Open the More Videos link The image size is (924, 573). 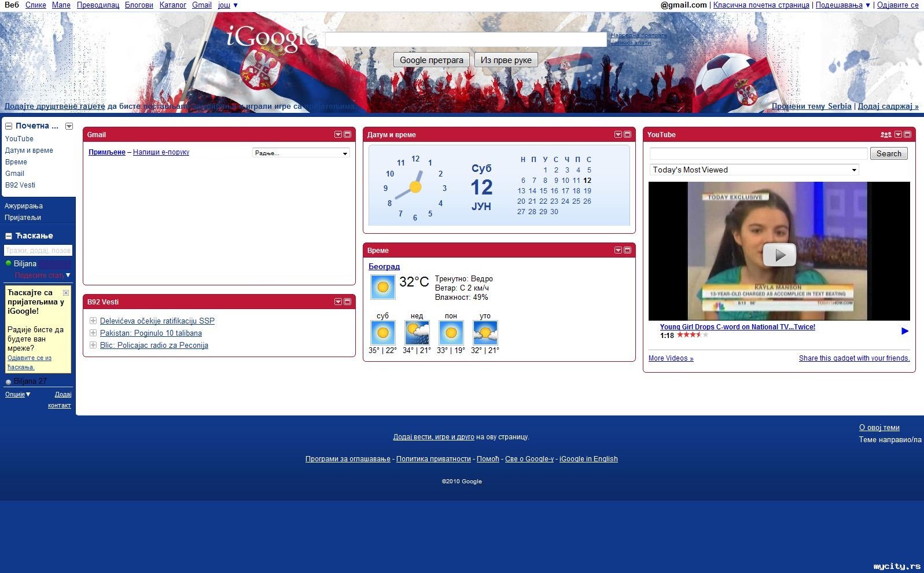pos(671,358)
